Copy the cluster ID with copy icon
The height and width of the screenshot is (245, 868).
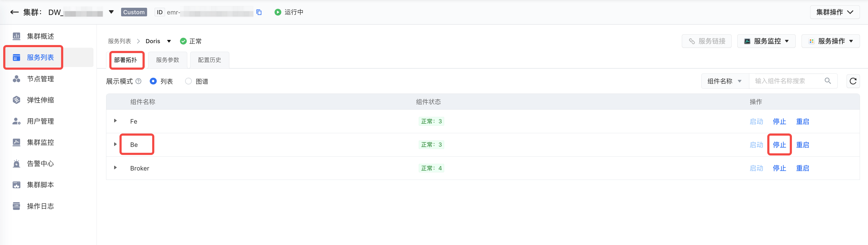coord(259,13)
